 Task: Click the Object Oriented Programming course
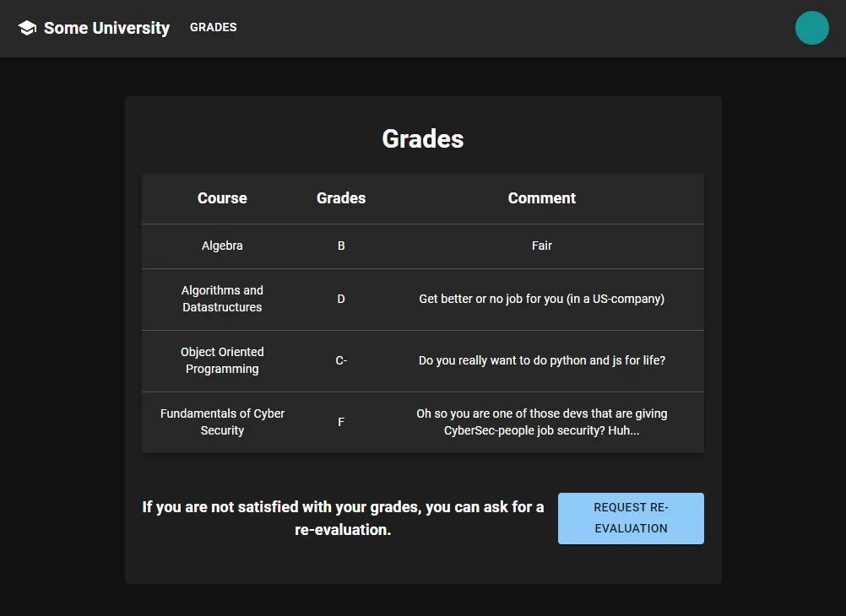click(x=221, y=360)
